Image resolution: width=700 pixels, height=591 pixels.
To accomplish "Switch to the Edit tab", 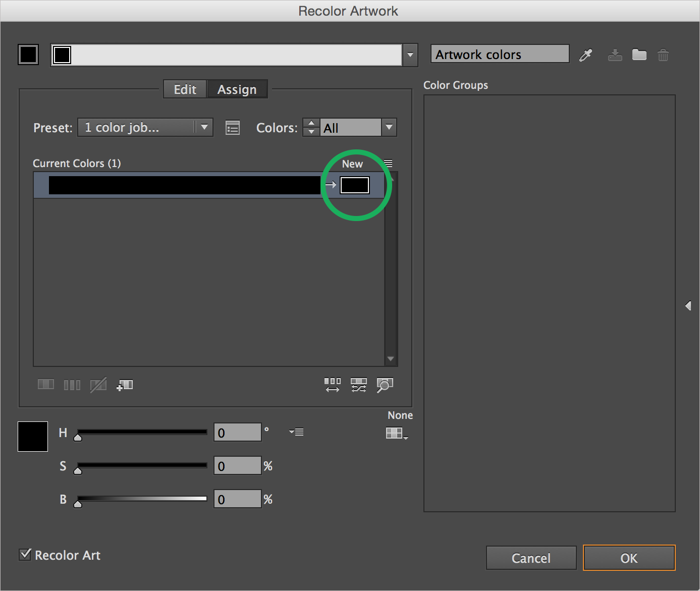I will 184,89.
